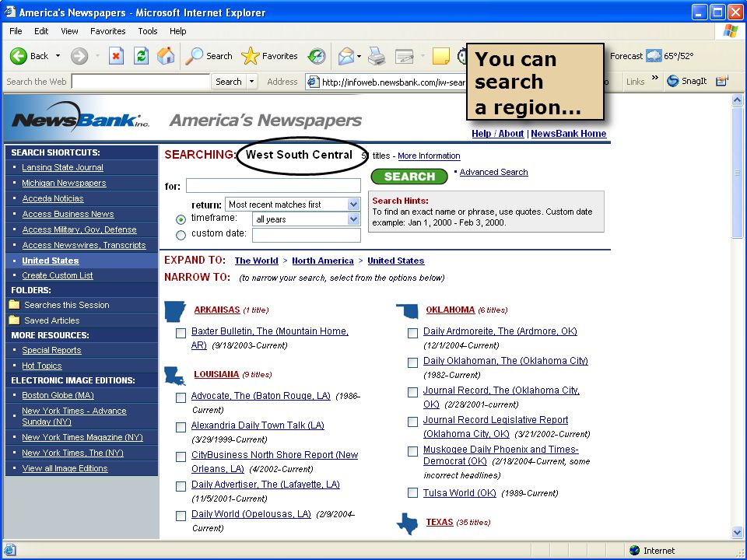Open the Tools menu
Viewport: 747px width, 560px height.
148,31
